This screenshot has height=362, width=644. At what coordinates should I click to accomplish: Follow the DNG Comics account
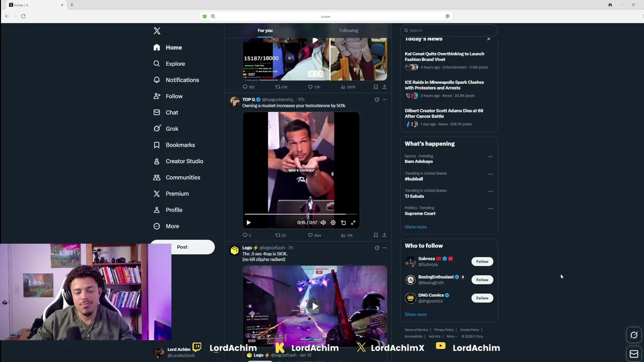click(482, 298)
